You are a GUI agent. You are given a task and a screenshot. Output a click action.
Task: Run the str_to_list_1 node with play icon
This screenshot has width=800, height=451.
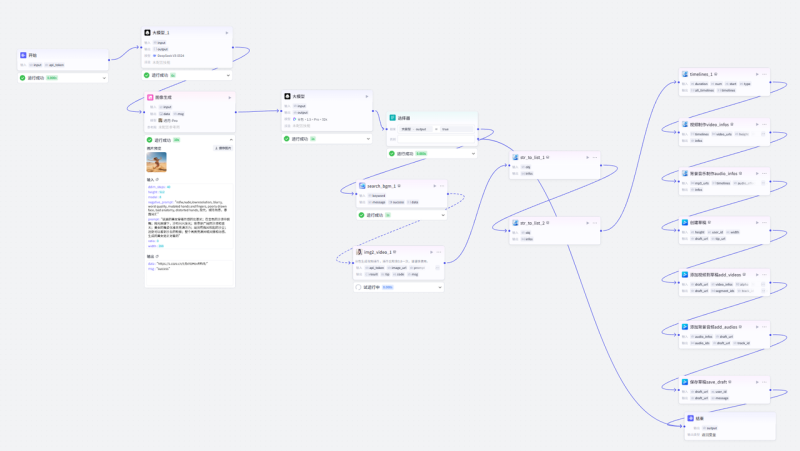click(585, 157)
